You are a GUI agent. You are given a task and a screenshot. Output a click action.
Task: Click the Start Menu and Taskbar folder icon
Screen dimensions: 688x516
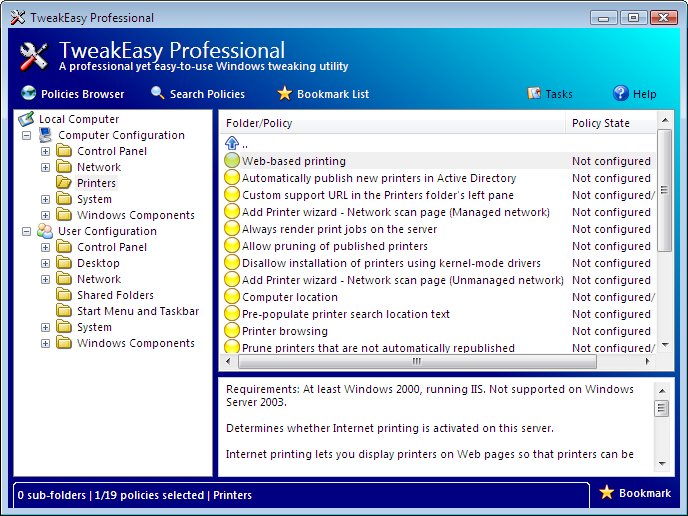pos(64,311)
